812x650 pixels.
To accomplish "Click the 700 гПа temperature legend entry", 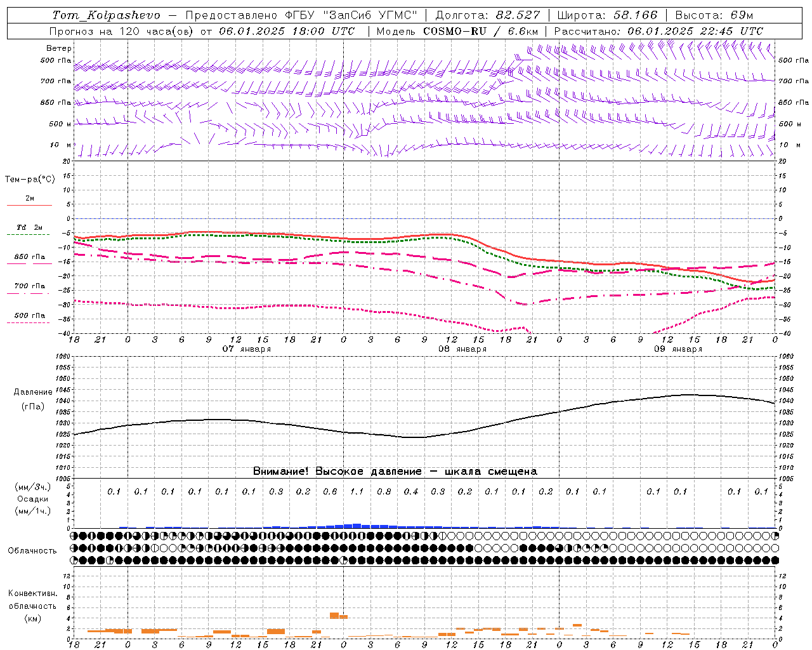I will 30,286.
